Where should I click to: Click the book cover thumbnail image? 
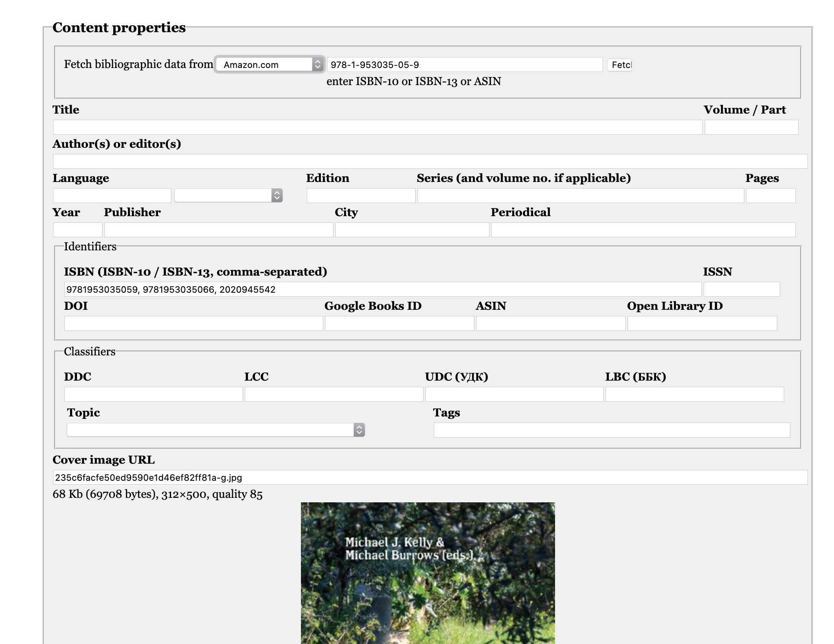[x=428, y=573]
